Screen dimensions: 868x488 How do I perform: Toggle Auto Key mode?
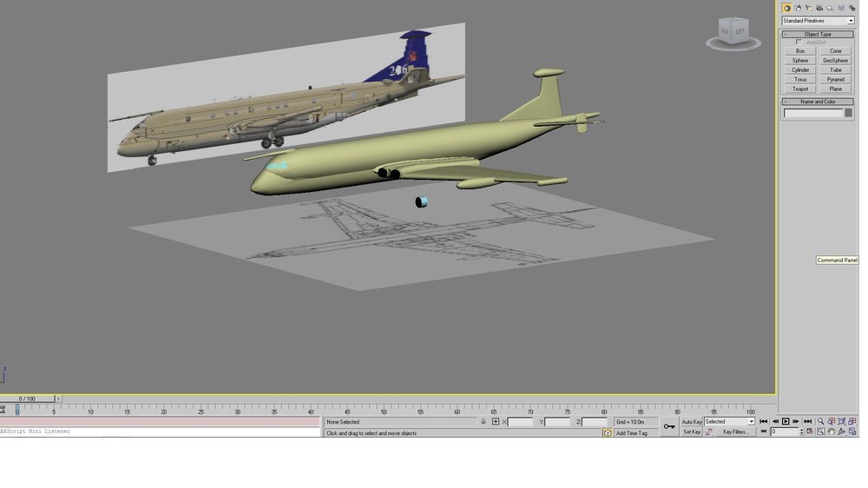tap(692, 421)
